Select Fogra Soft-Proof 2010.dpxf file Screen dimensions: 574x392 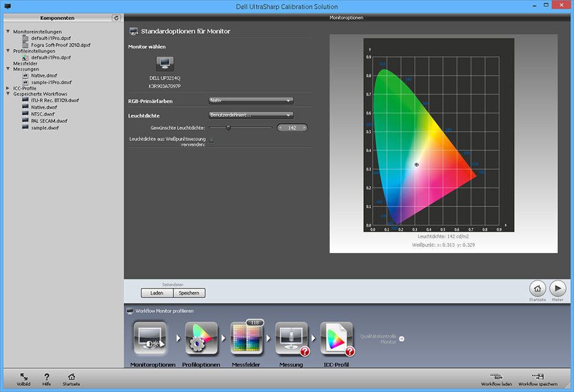[x=61, y=45]
